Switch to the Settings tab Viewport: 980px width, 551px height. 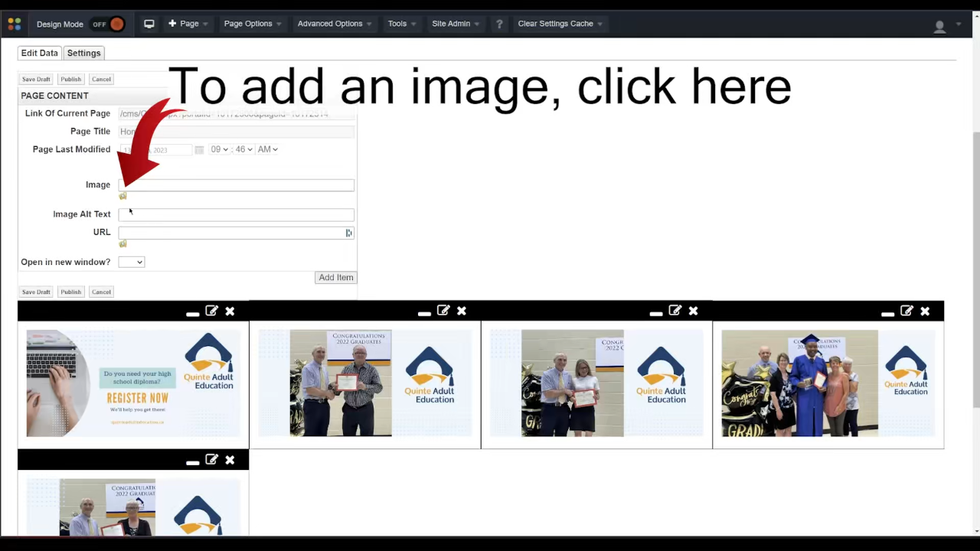(83, 53)
